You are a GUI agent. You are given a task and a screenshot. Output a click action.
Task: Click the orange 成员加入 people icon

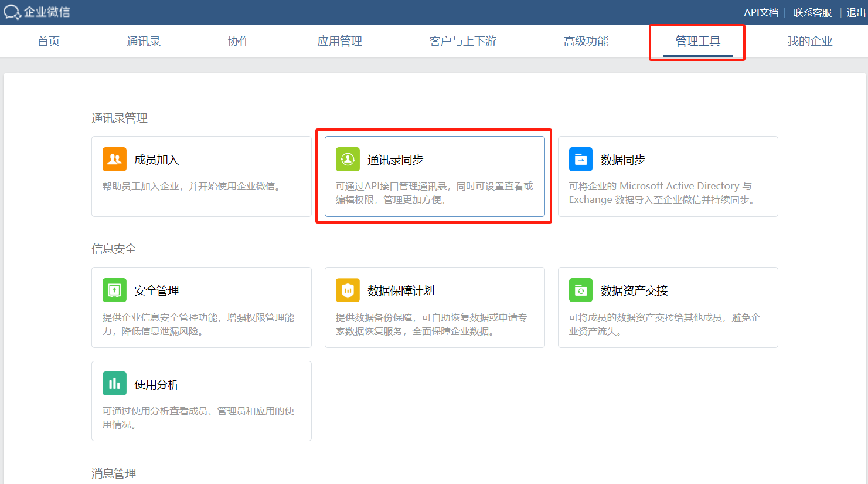pos(114,160)
